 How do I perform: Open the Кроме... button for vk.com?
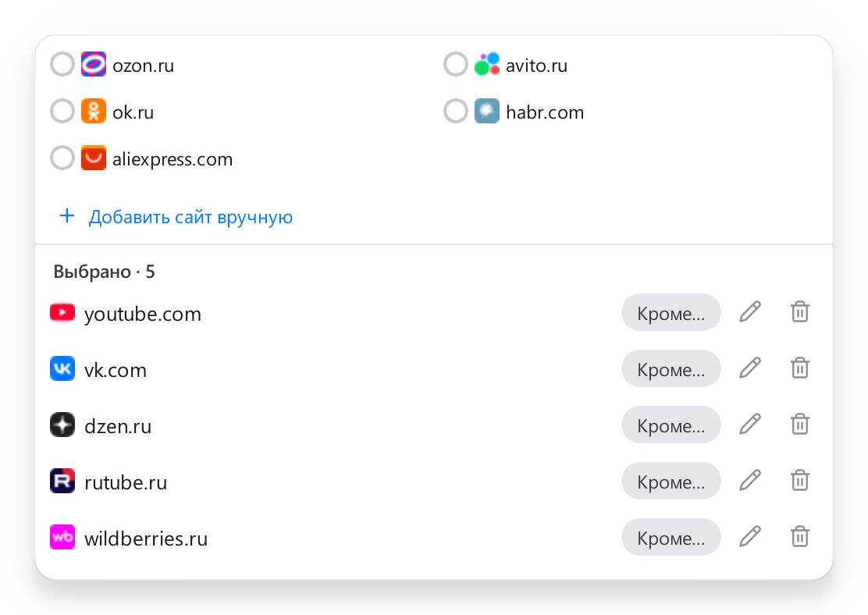671,368
